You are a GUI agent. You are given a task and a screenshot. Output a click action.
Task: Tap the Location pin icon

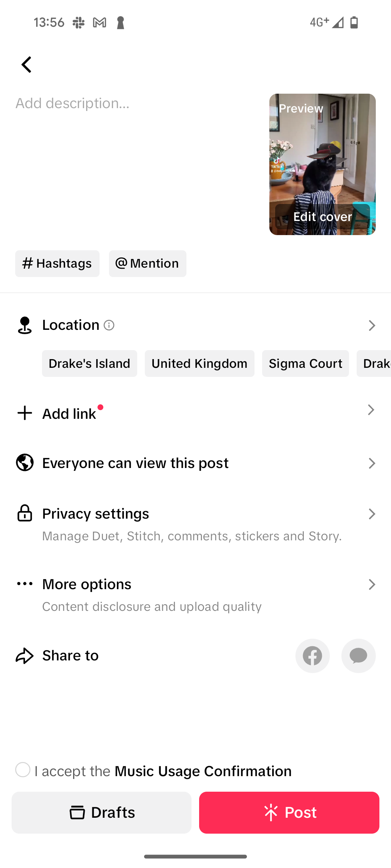coord(25,325)
